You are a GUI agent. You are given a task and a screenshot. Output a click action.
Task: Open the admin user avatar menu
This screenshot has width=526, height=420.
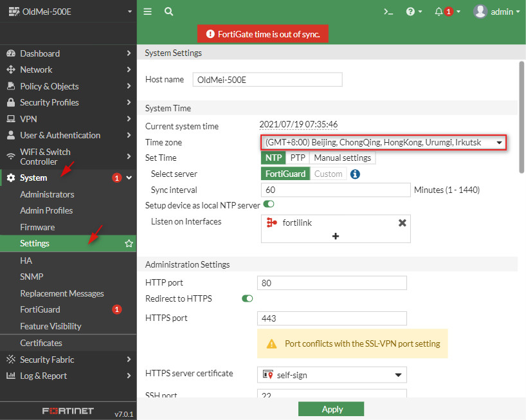pyautogui.click(x=496, y=12)
